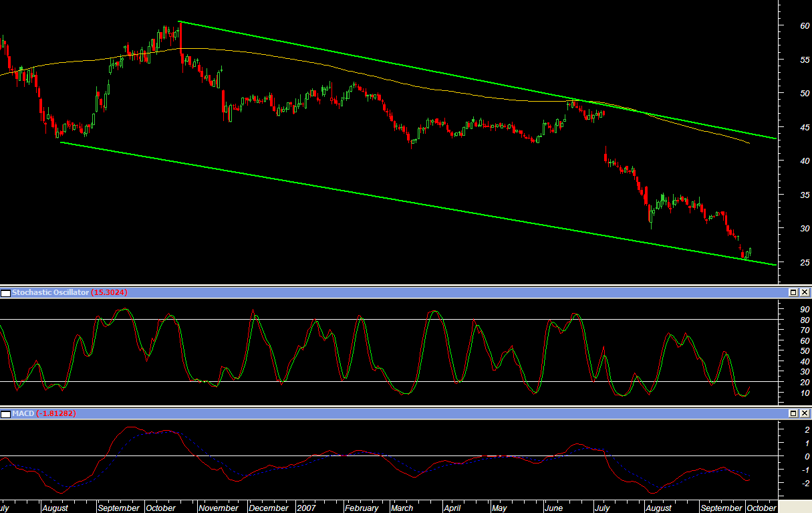Select the MACD title label
The height and width of the screenshot is (513, 812).
point(23,413)
